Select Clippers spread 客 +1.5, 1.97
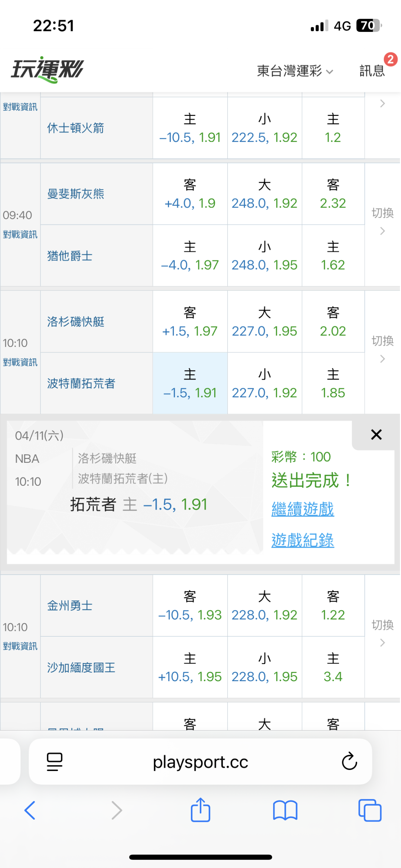The height and width of the screenshot is (868, 401). 190,322
